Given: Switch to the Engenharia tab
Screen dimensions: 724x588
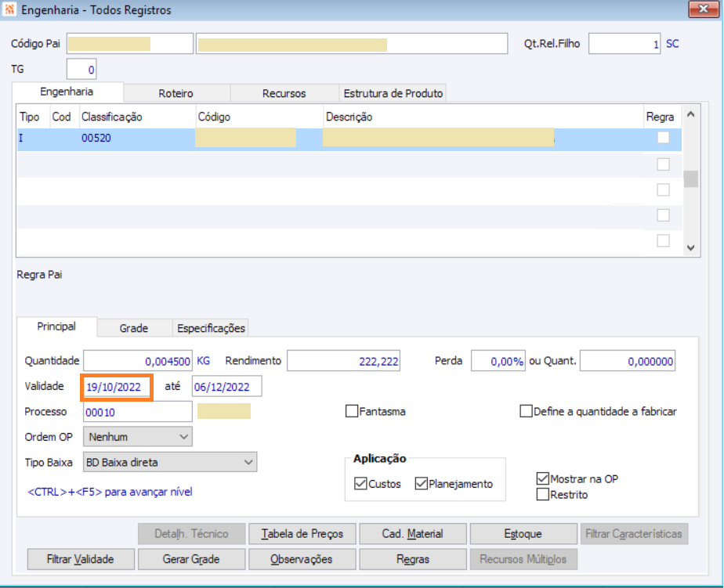Looking at the screenshot, I should click(67, 92).
